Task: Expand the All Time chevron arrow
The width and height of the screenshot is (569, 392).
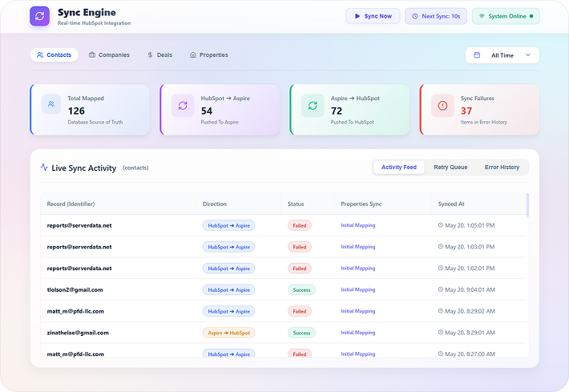Action: pos(528,55)
